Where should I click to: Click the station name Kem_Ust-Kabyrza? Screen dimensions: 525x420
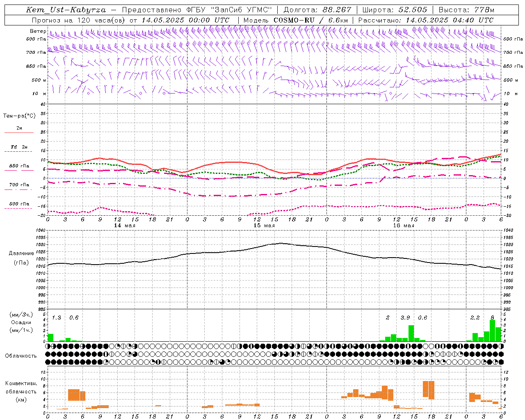pos(66,10)
